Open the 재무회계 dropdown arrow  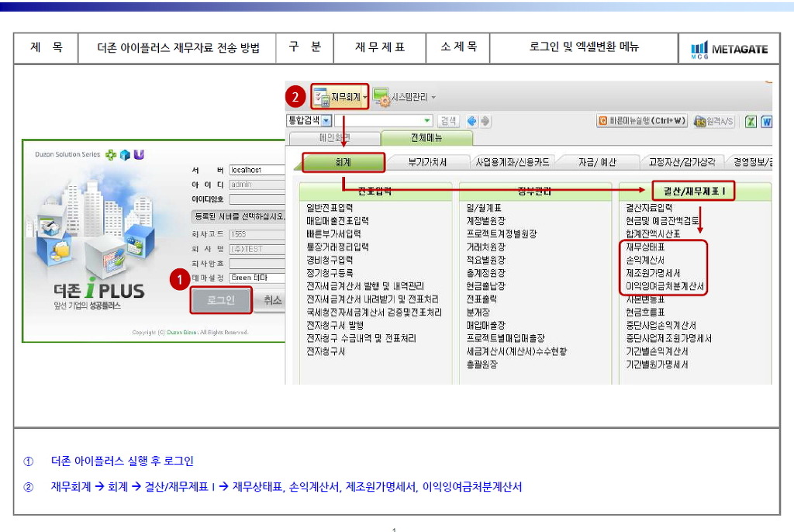tap(364, 97)
